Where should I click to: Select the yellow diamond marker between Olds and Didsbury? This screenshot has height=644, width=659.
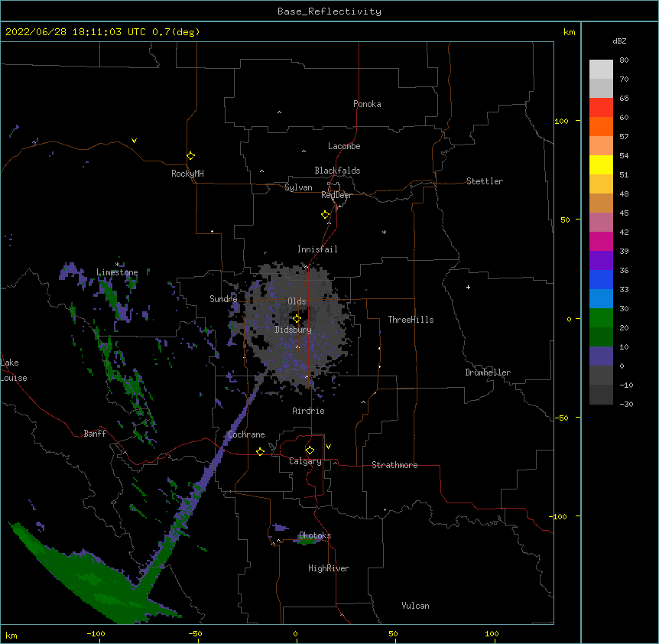pyautogui.click(x=297, y=319)
